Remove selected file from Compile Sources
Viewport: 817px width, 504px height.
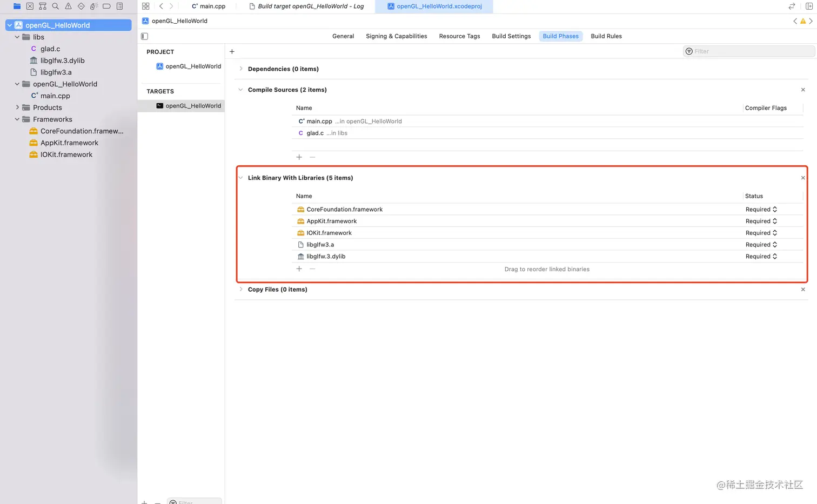tap(312, 157)
